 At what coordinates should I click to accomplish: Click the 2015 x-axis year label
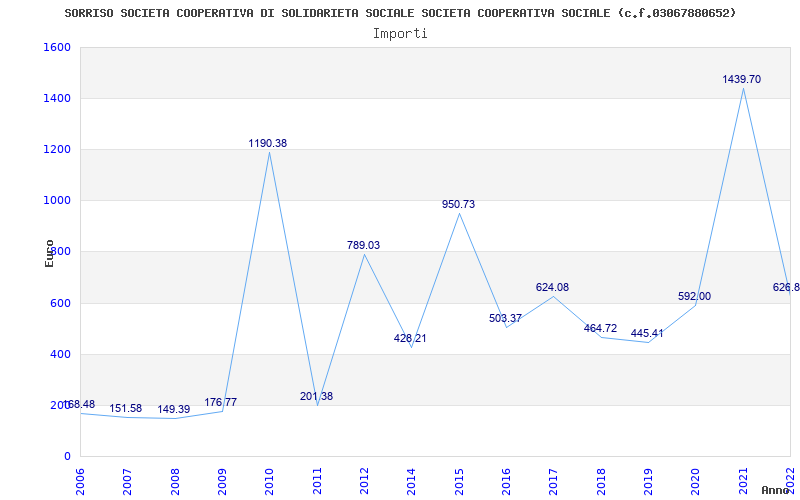click(x=459, y=481)
